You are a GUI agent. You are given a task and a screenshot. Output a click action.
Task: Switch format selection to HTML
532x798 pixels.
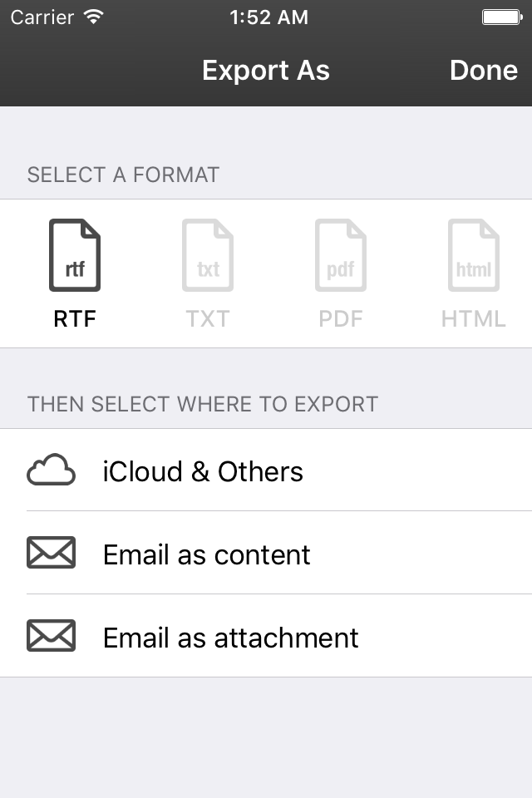(474, 266)
